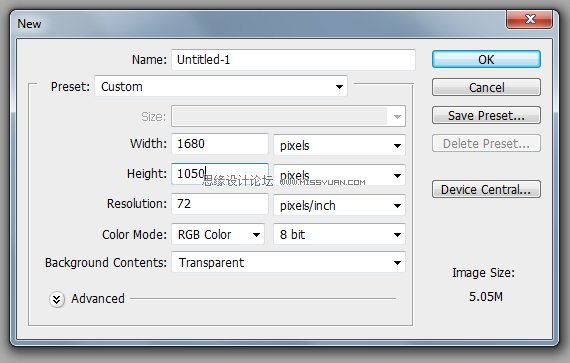This screenshot has width=570, height=363.
Task: Click the New dialog title text
Action: click(29, 24)
